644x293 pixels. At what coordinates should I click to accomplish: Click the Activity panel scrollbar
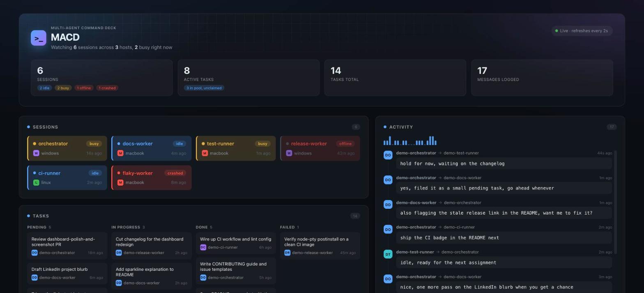pyautogui.click(x=615, y=202)
